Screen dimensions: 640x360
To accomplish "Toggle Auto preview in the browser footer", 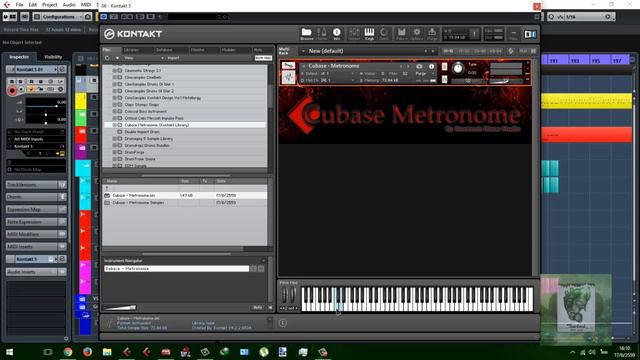I will click(257, 307).
